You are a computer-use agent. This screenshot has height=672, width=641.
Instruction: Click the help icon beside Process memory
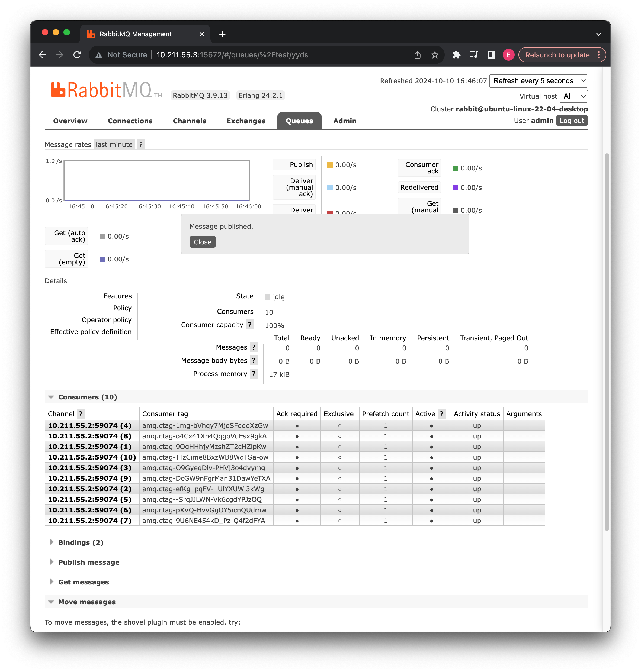(x=254, y=374)
